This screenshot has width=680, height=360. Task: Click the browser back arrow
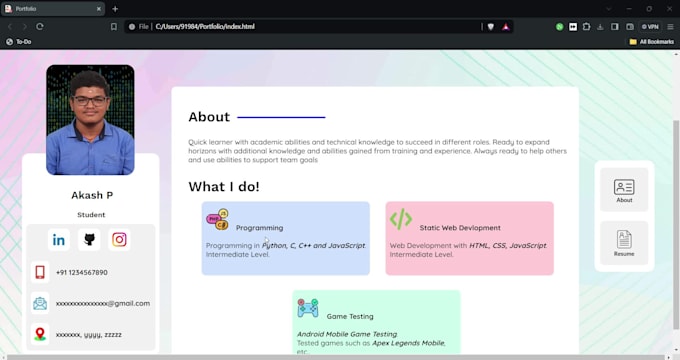[10, 26]
